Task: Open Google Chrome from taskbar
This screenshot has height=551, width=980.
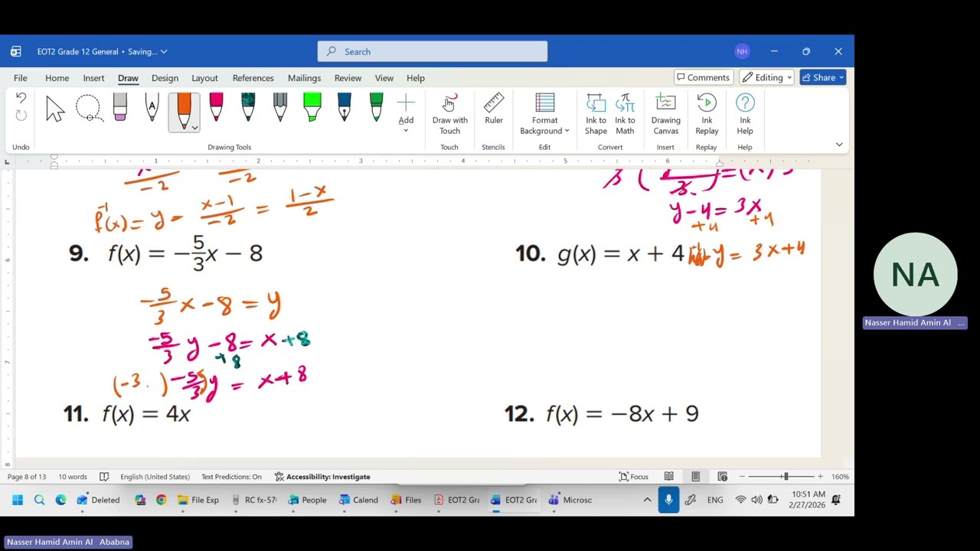Action: point(161,500)
